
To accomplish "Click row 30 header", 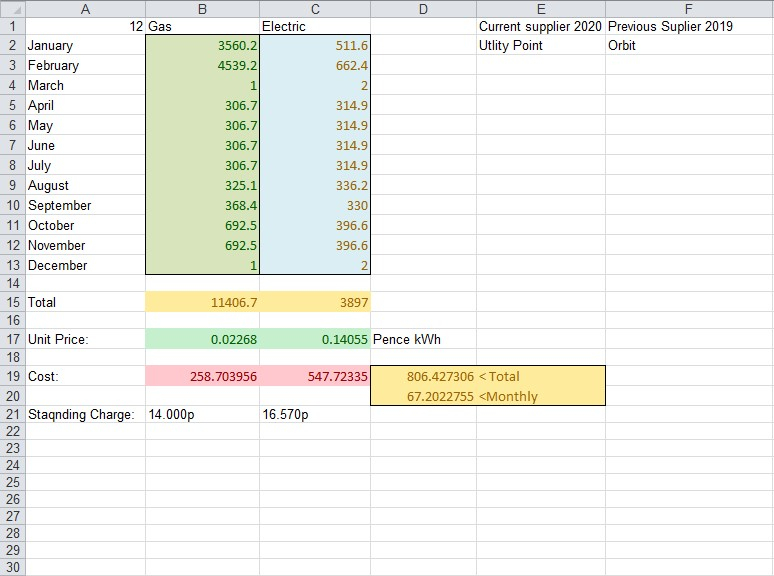I will [x=12, y=567].
